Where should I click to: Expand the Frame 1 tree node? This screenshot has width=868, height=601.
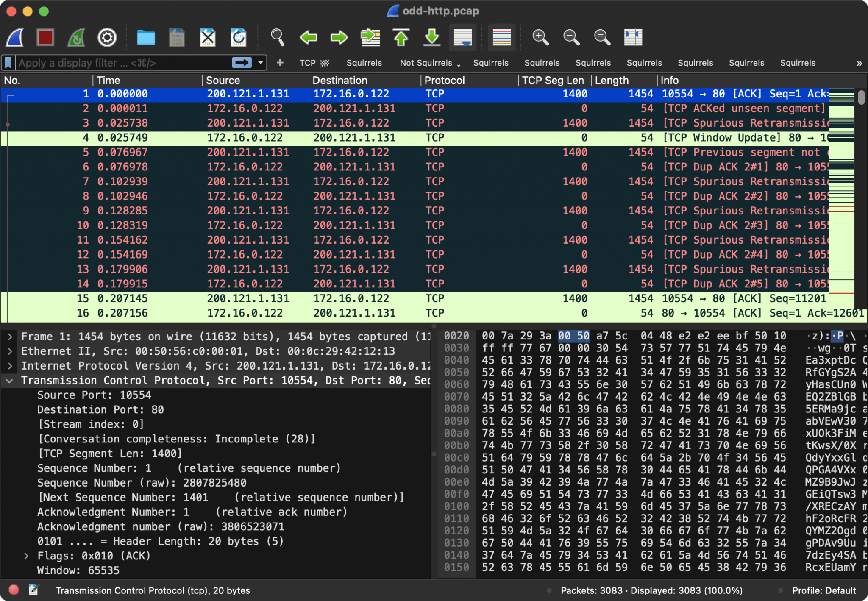point(10,337)
